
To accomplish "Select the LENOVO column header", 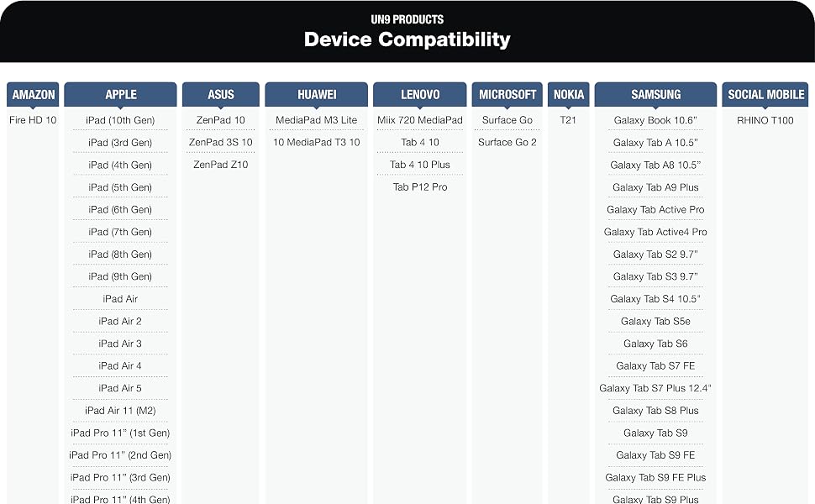I will [419, 95].
